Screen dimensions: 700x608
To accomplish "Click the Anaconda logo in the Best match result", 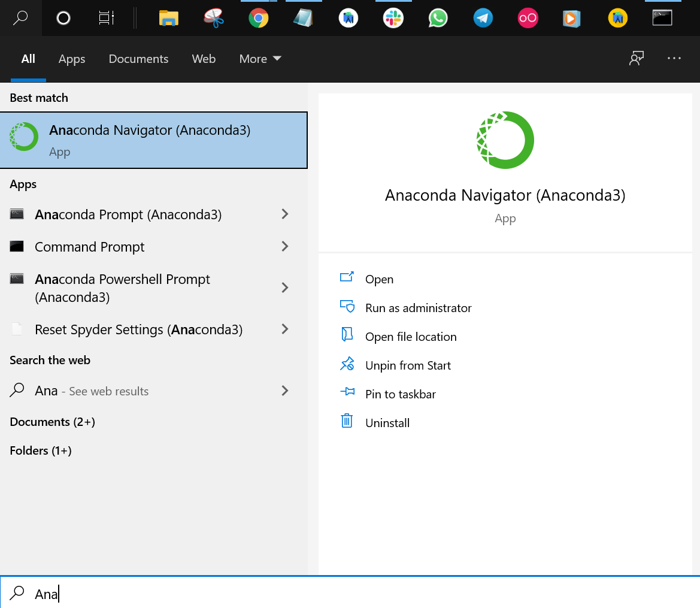I will coord(24,137).
